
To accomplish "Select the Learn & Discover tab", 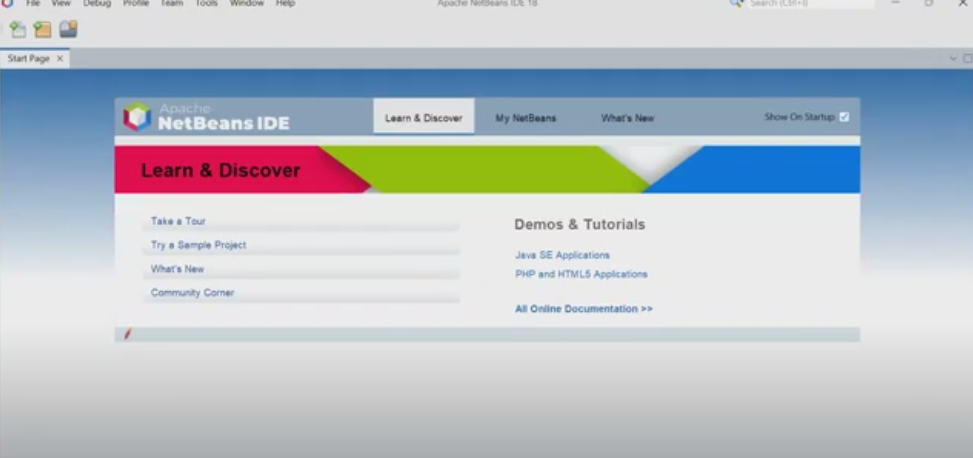I will pos(424,116).
